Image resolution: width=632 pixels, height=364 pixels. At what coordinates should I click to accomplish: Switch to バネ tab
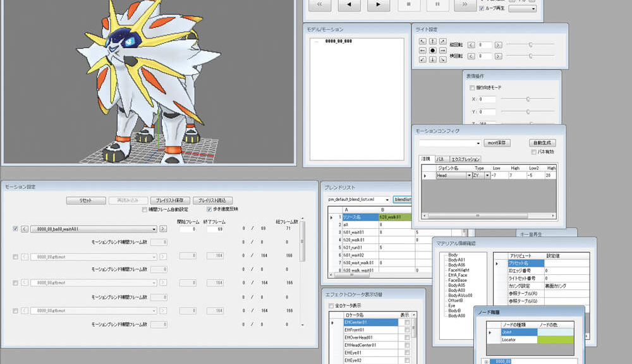tap(440, 159)
